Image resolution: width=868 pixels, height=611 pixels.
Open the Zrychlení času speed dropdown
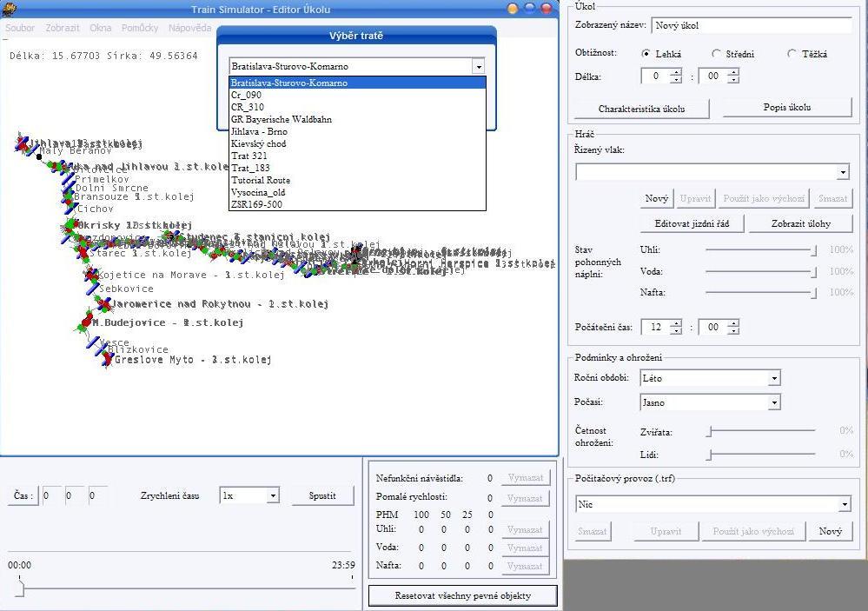coord(272,495)
